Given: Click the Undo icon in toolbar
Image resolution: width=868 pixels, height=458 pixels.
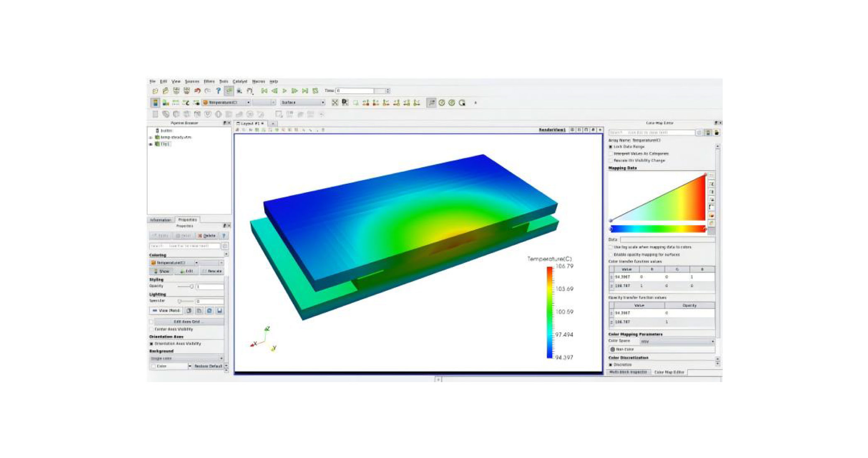Looking at the screenshot, I should 197,91.
